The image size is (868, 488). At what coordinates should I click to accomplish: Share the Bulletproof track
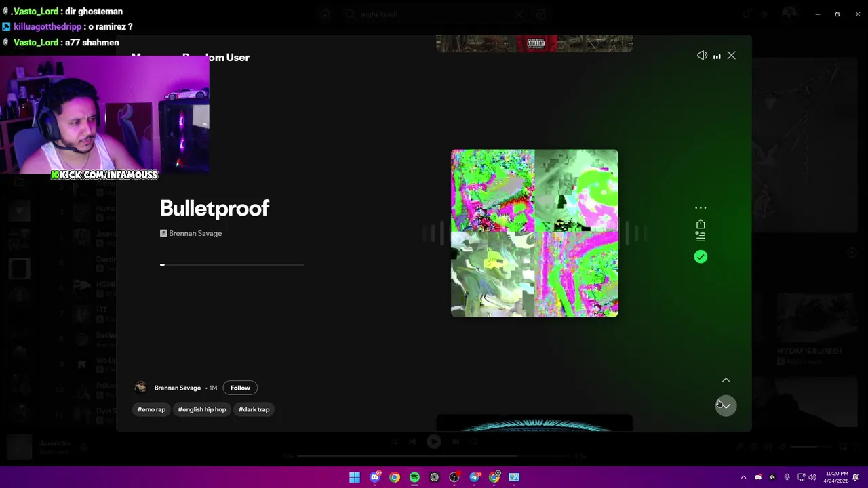(x=701, y=224)
